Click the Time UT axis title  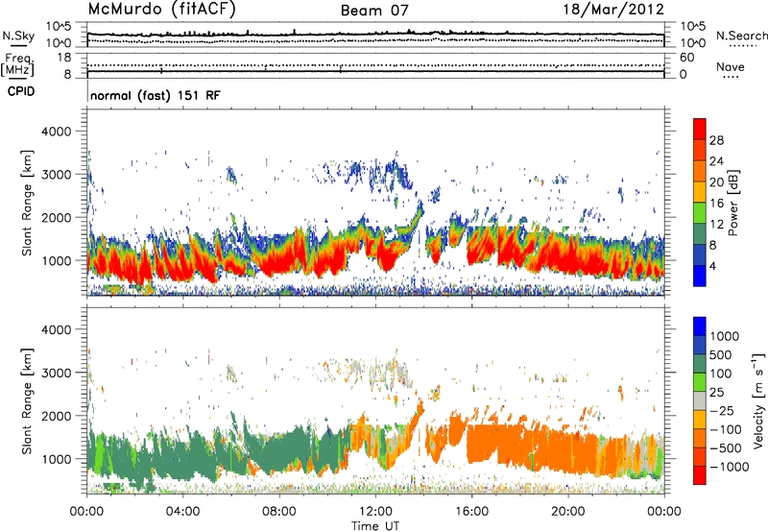(x=375, y=525)
